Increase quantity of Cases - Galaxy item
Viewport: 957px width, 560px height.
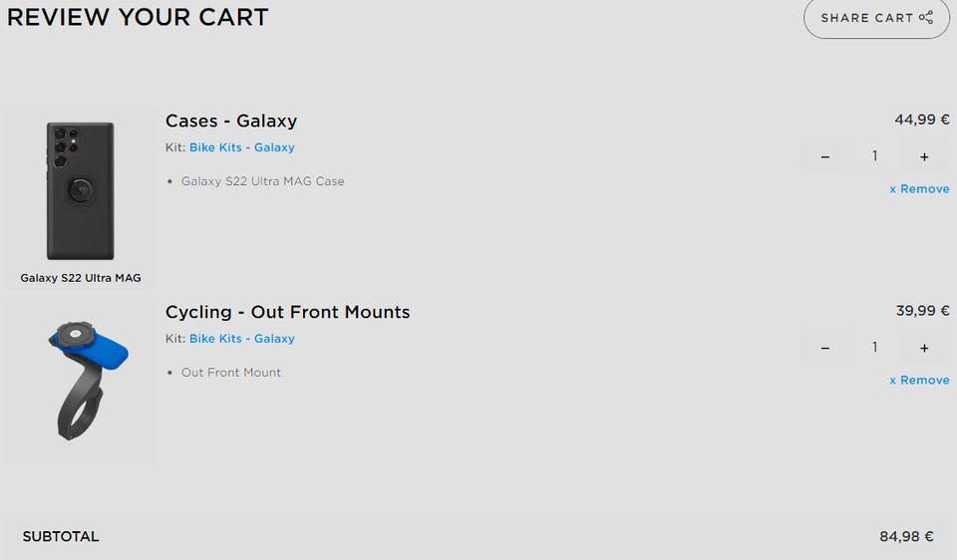coord(924,156)
